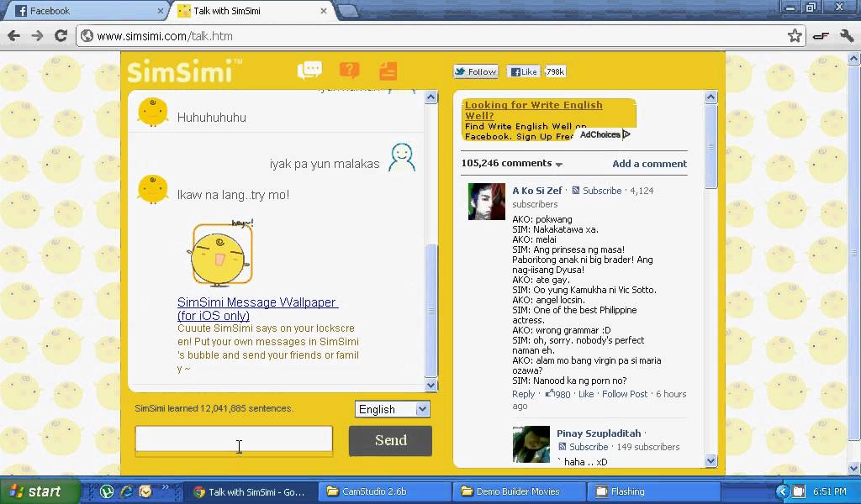Expand the 105,246 comments sort dropdown
Viewport: 861px width, 504px height.
[559, 165]
